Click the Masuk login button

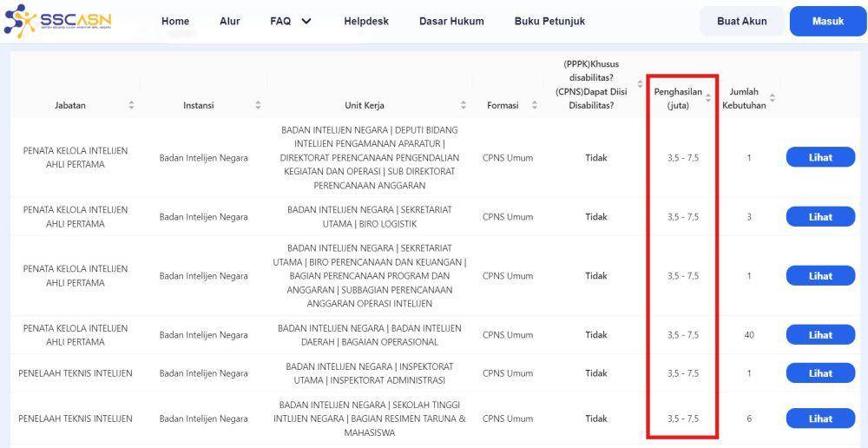pos(827,21)
